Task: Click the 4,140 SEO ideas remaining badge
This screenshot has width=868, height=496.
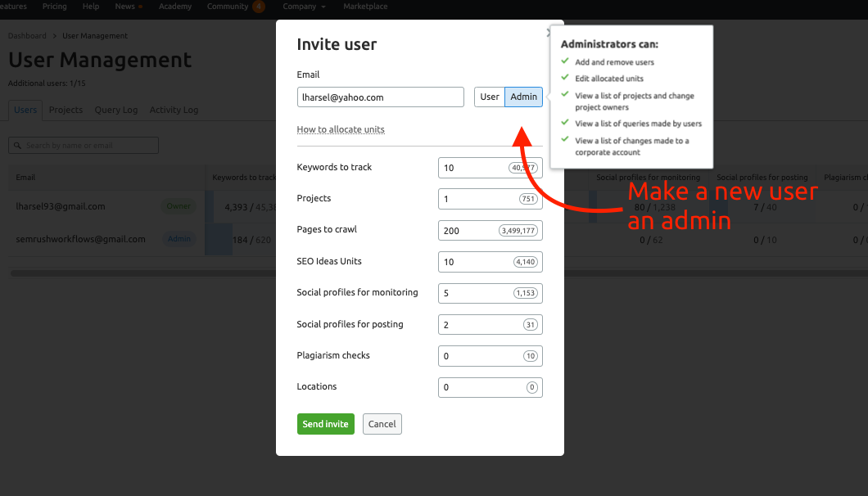Action: pyautogui.click(x=526, y=262)
